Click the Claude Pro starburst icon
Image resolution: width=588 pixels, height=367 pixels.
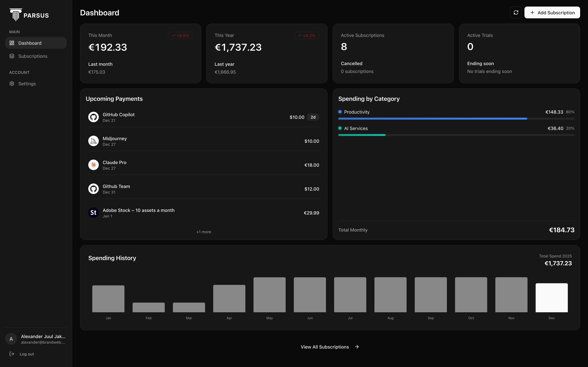coord(93,165)
